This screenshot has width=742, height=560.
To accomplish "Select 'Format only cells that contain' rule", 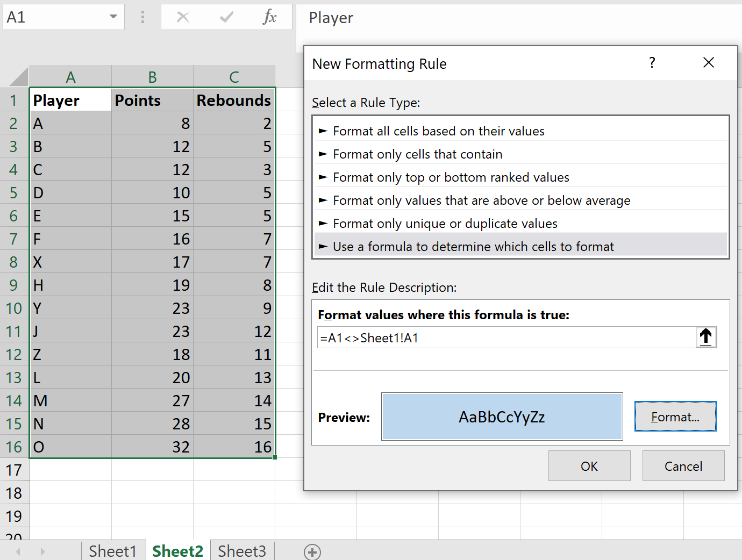I will (x=418, y=154).
